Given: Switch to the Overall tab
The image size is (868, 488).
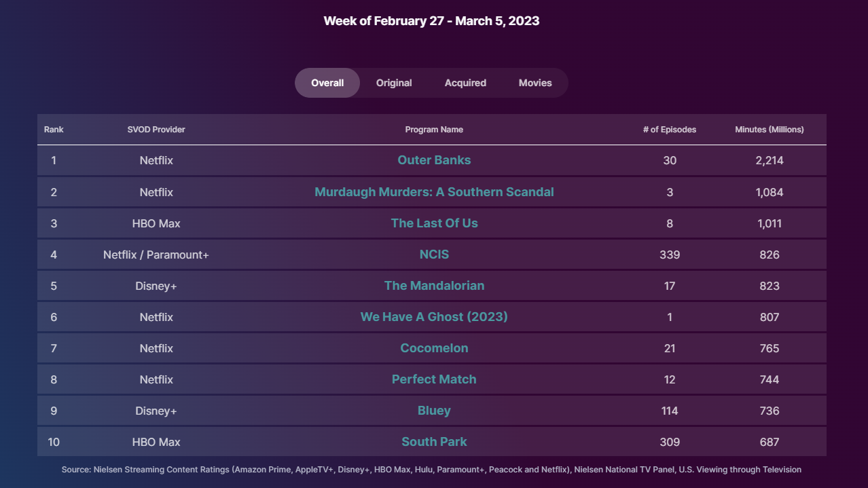Looking at the screenshot, I should (327, 83).
